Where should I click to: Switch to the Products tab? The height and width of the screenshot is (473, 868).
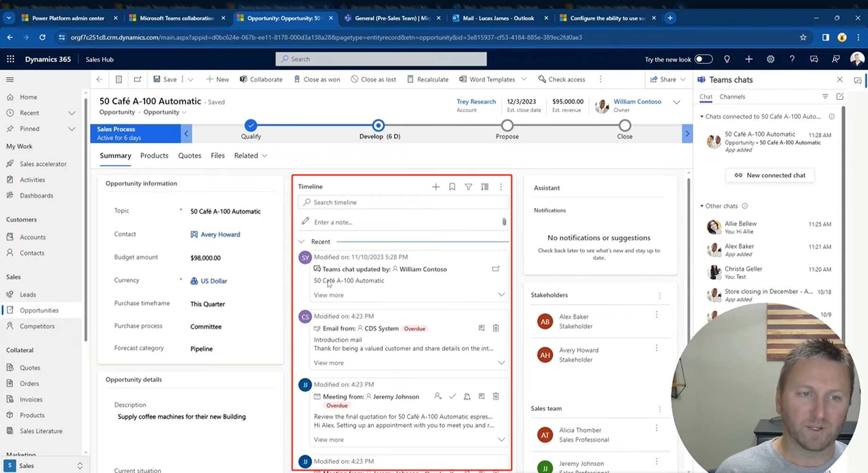(x=154, y=156)
